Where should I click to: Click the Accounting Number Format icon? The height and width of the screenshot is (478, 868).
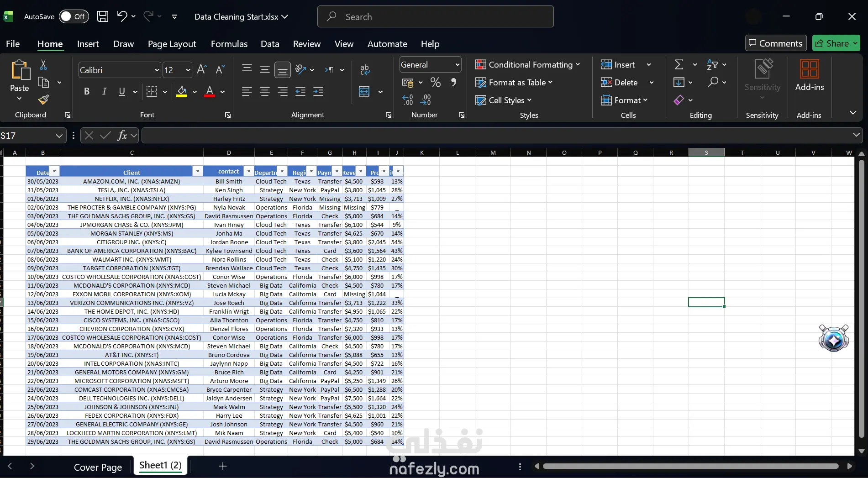[408, 82]
